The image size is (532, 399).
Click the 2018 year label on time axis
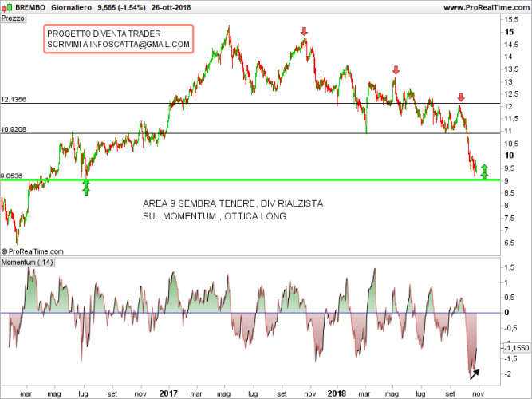pyautogui.click(x=337, y=393)
